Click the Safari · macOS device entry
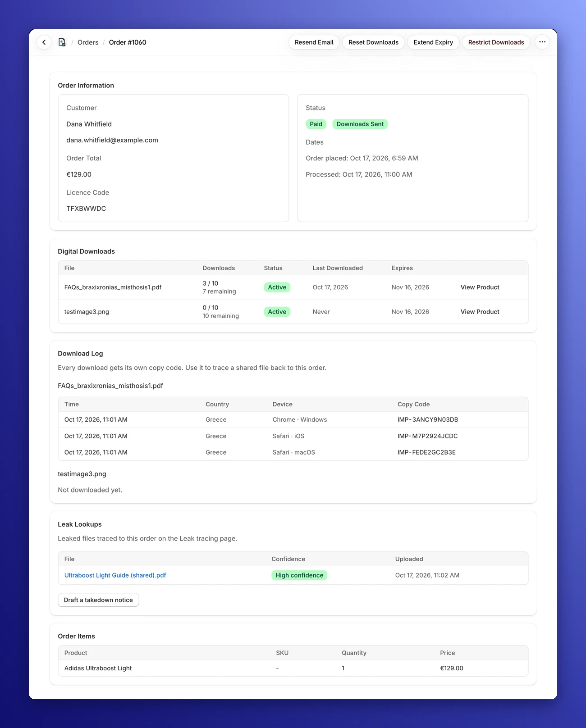586x728 pixels. (x=294, y=452)
